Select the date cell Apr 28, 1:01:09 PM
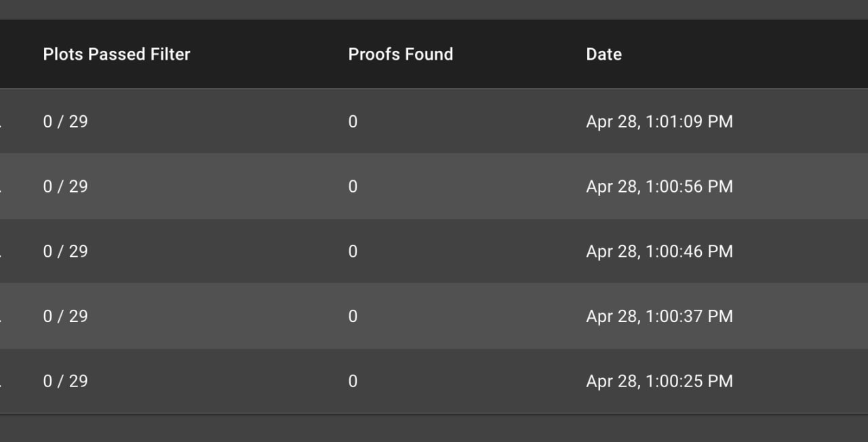This screenshot has height=442, width=868. (659, 122)
